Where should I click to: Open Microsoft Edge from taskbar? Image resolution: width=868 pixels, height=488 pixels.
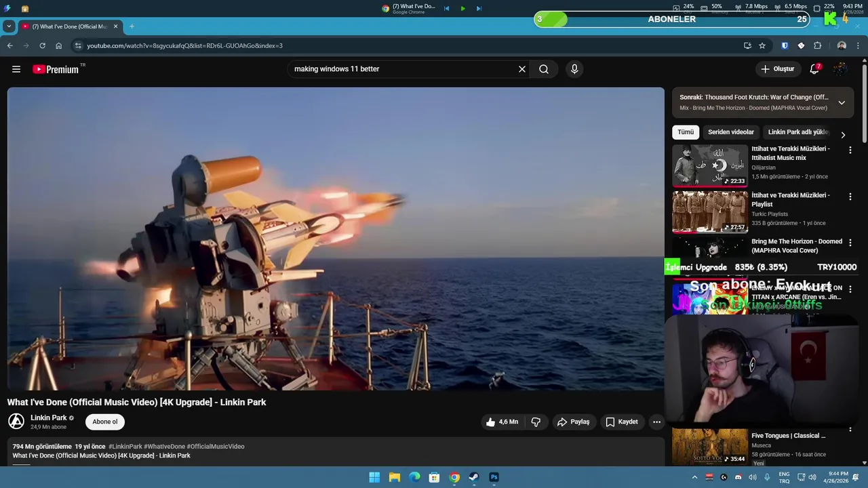[x=414, y=477]
